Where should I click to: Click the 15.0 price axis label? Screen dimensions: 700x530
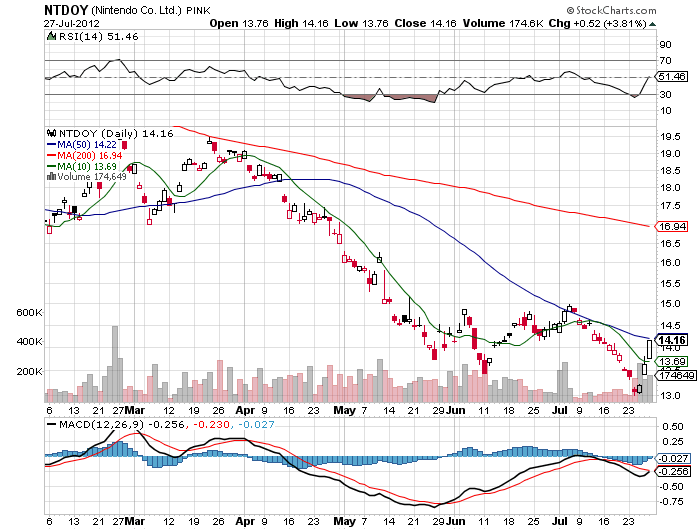pyautogui.click(x=670, y=304)
